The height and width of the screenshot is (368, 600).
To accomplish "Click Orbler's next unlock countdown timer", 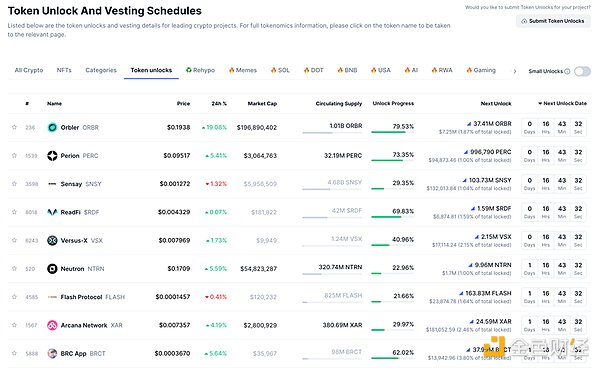I will point(554,127).
